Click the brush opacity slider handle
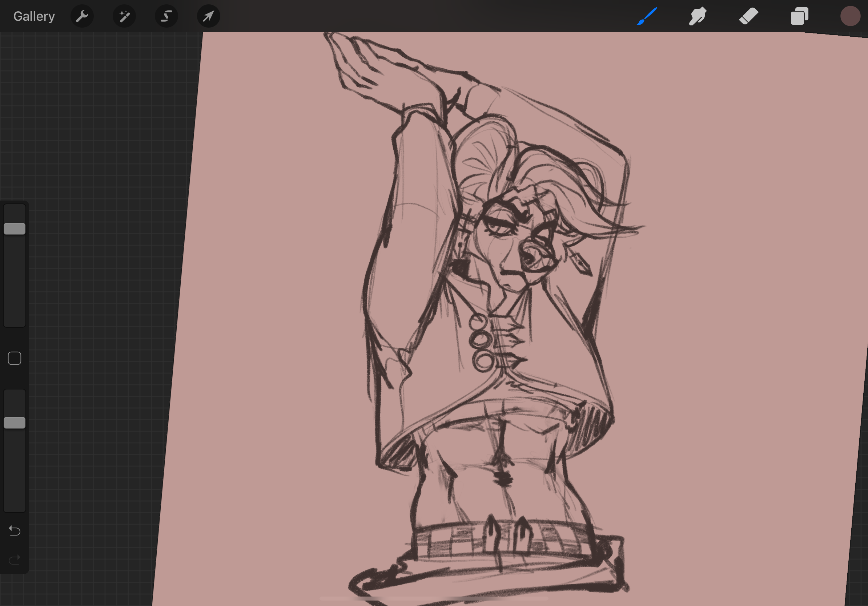 click(15, 423)
